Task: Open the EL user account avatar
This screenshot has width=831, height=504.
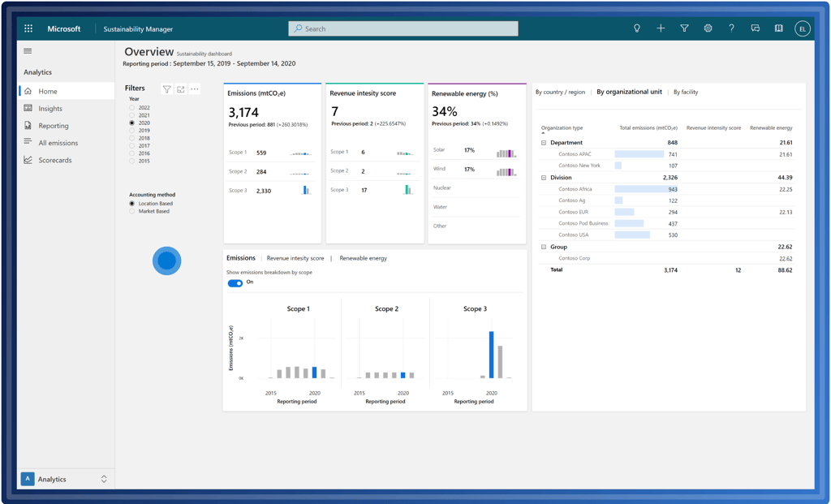Action: pyautogui.click(x=803, y=28)
